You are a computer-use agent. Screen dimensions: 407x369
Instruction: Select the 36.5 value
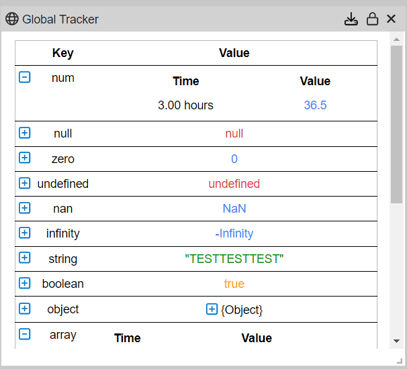click(x=315, y=105)
